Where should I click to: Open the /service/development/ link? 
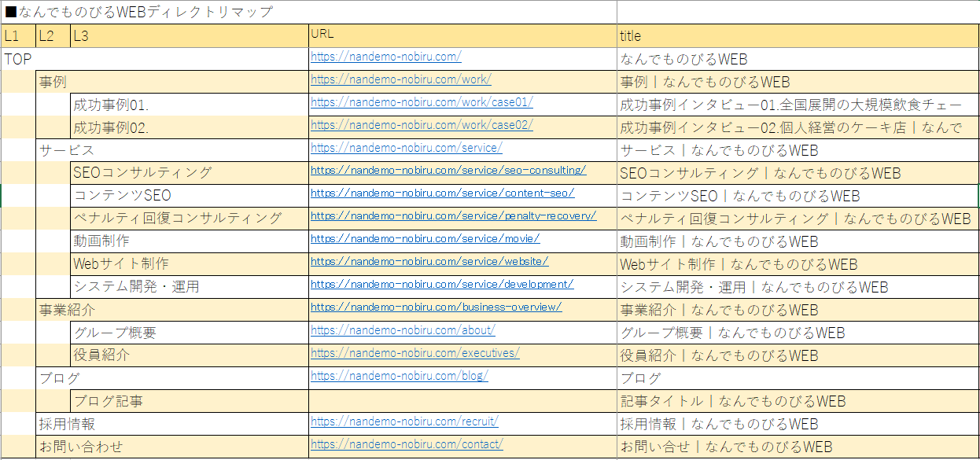click(x=442, y=285)
